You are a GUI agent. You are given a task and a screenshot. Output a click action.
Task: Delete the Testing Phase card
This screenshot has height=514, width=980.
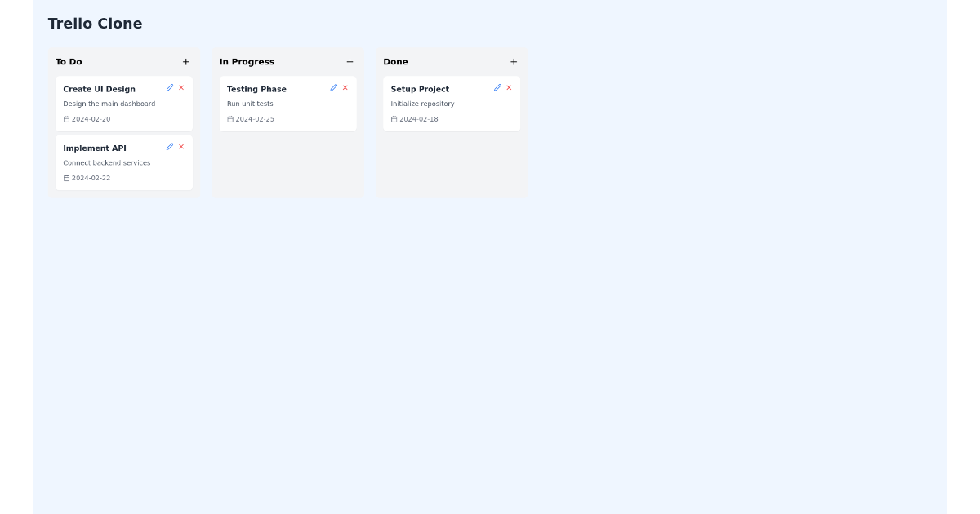pyautogui.click(x=345, y=87)
